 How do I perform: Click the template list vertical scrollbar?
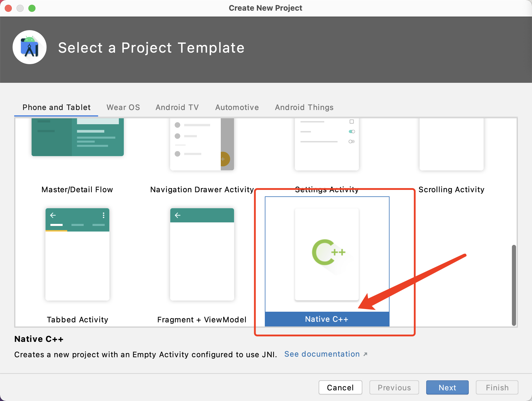tap(514, 285)
